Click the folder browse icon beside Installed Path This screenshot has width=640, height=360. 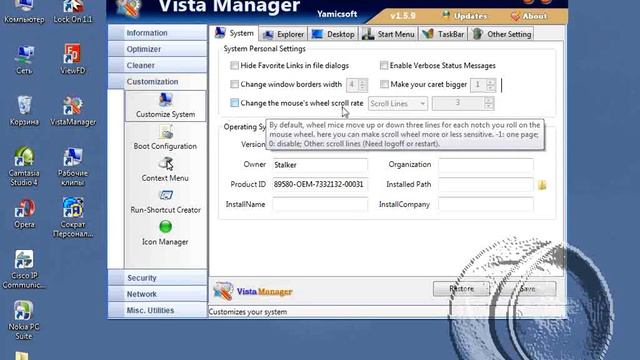pyautogui.click(x=542, y=185)
